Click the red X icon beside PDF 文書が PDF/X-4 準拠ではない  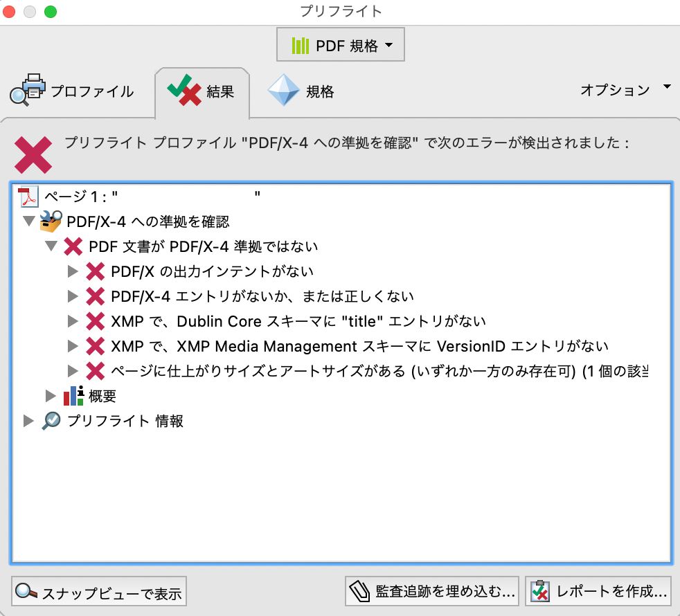(73, 246)
